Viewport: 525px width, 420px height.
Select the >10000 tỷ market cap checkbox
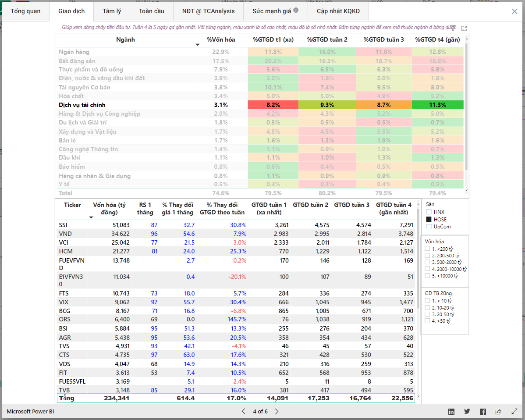click(x=428, y=276)
